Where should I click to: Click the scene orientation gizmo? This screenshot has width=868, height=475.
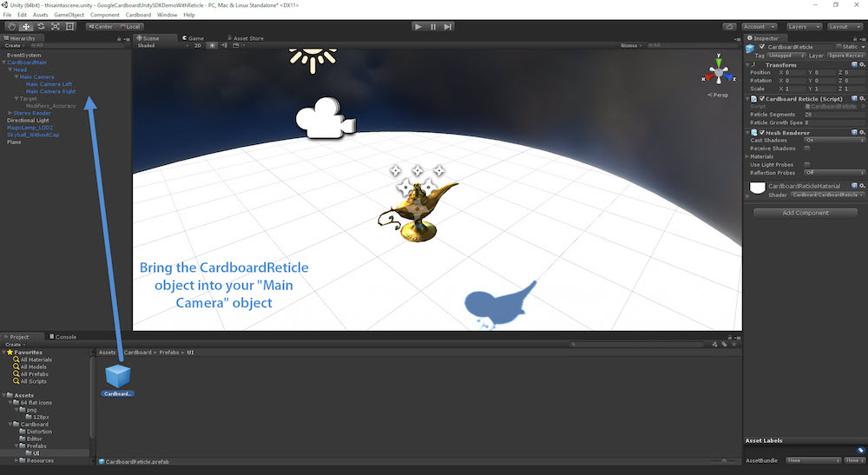(719, 73)
